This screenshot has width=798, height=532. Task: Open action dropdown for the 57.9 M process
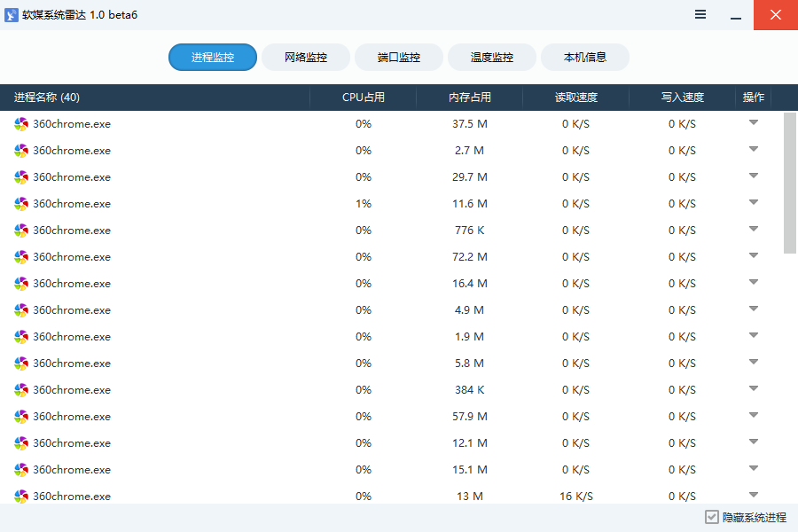[x=754, y=415]
